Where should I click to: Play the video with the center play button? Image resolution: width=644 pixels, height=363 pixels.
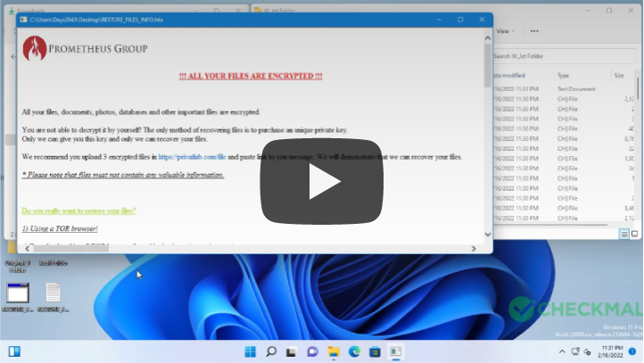322,181
